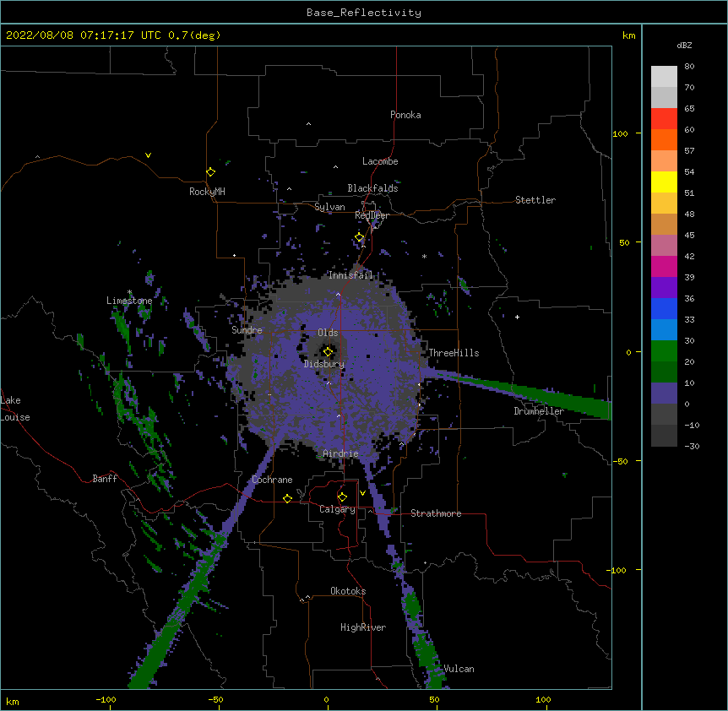This screenshot has width=728, height=711.
Task: Click the -100 label on the bottom axis
Action: (106, 699)
